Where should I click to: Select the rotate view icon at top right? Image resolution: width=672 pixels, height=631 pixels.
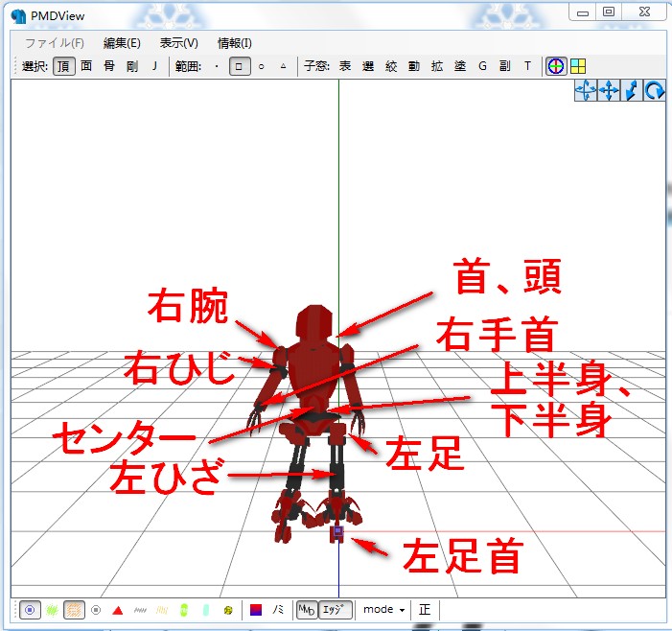point(654,91)
